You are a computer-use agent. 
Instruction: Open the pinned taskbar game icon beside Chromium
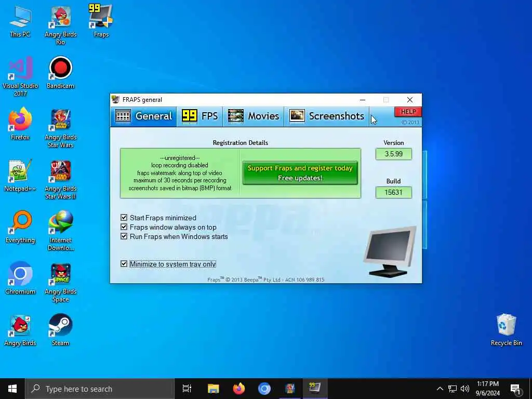[290, 389]
